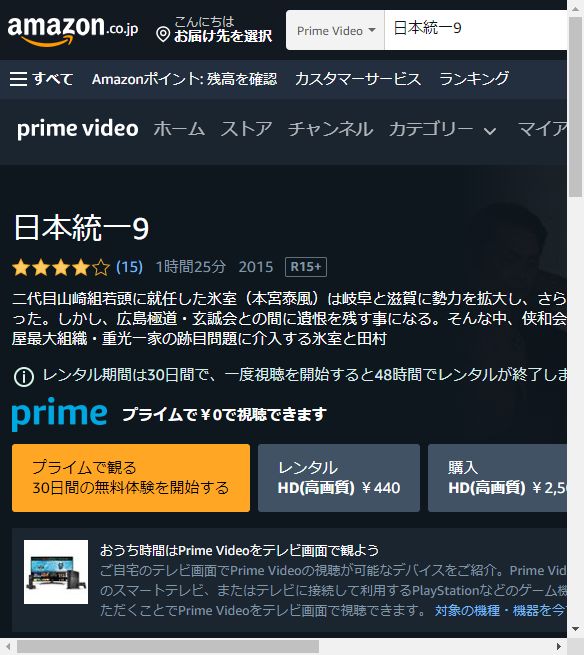Click the rental period info icon

click(x=24, y=377)
